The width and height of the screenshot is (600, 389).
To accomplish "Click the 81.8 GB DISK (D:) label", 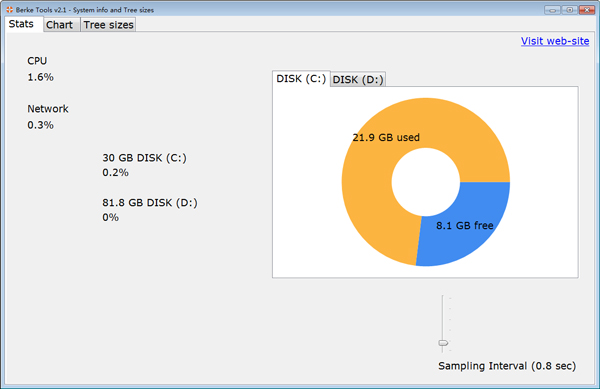I will pos(150,202).
